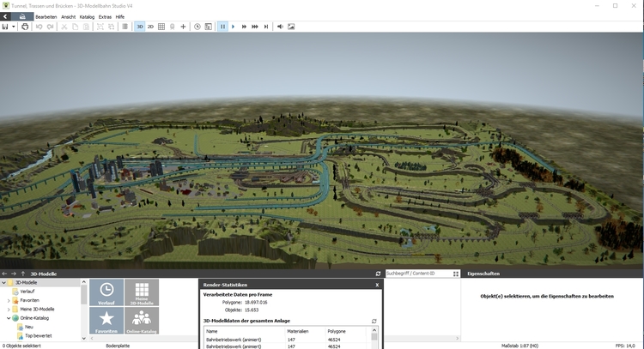Click the Group objects icon
Screen dimensions: 644x349
100,27
